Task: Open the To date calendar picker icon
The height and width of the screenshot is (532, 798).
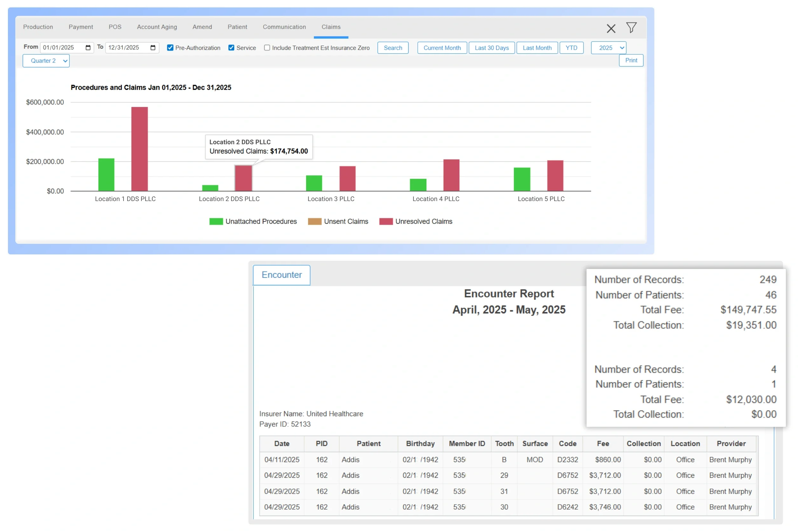Action: coord(153,48)
